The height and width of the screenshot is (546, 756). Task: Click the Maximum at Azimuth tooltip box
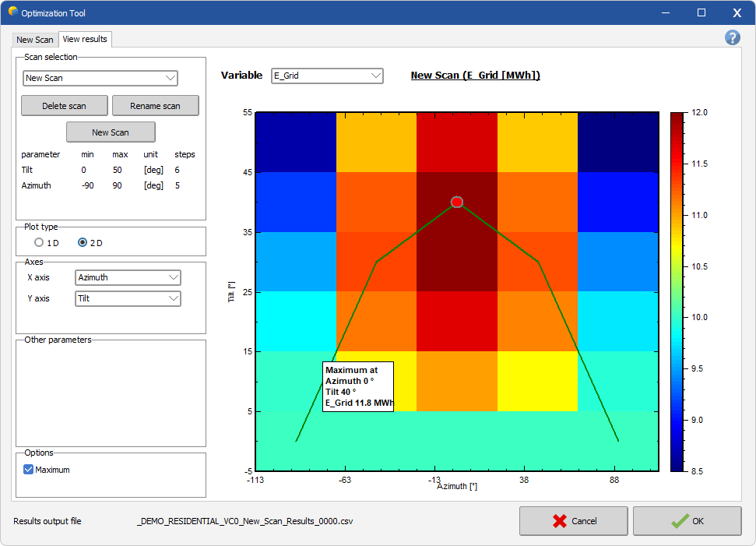(358, 387)
